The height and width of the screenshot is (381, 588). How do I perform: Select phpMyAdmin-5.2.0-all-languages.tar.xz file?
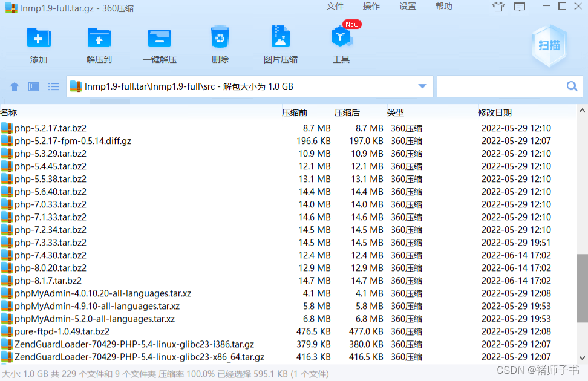(x=94, y=319)
